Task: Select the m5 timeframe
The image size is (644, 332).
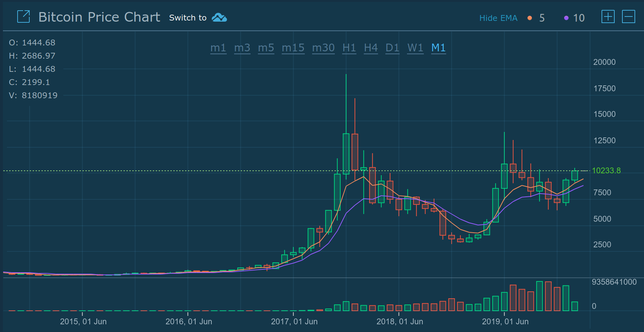Action: click(266, 48)
